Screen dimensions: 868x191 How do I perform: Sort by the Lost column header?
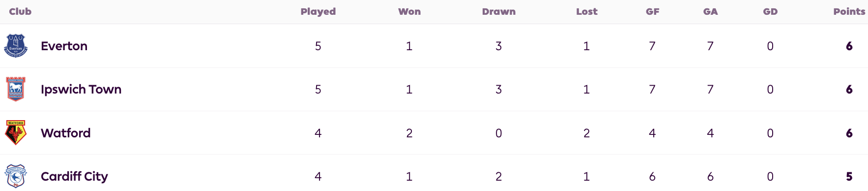[x=587, y=11]
